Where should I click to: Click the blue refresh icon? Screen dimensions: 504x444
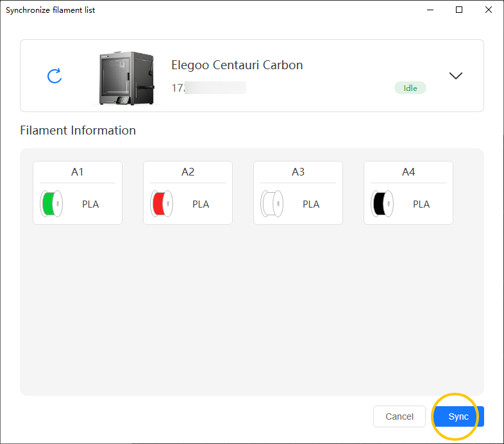[x=55, y=76]
